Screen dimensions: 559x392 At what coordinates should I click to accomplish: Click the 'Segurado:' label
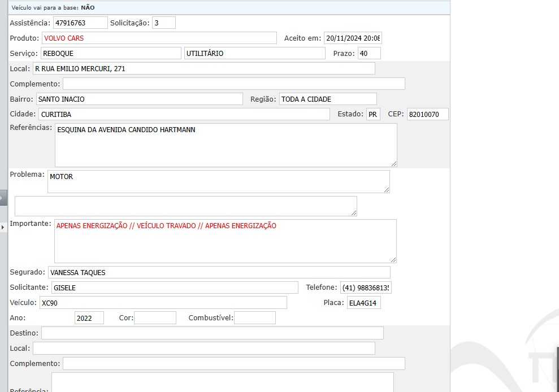pyautogui.click(x=28, y=272)
